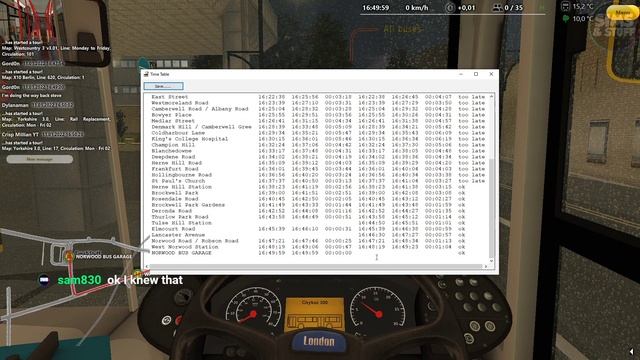Click the scroll-up arrow of the timetable list
640x360 pixels.
tap(491, 96)
